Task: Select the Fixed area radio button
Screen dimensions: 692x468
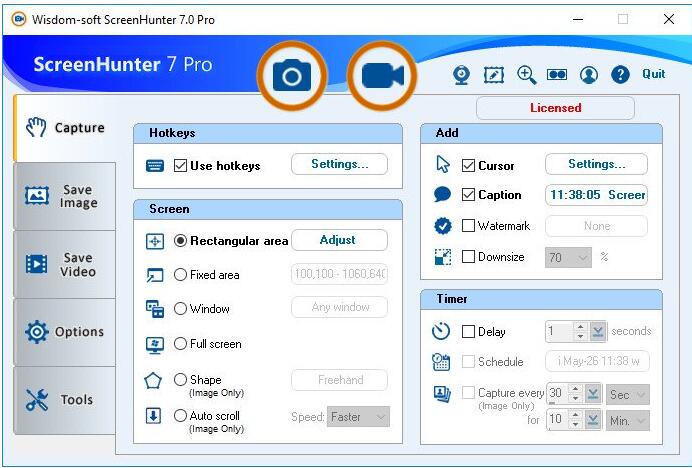Action: pyautogui.click(x=180, y=275)
